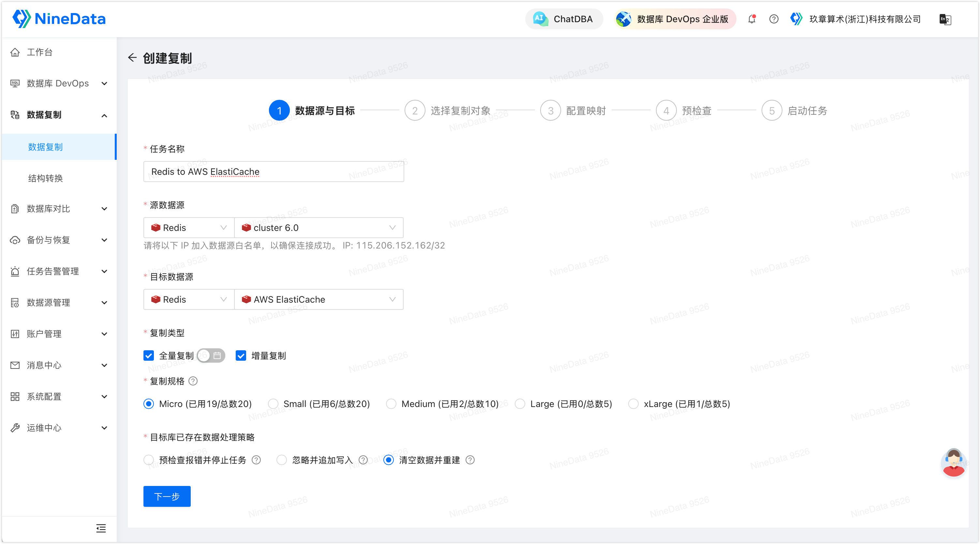Open the help question mark in header
This screenshot has height=544, width=980.
pos(774,19)
